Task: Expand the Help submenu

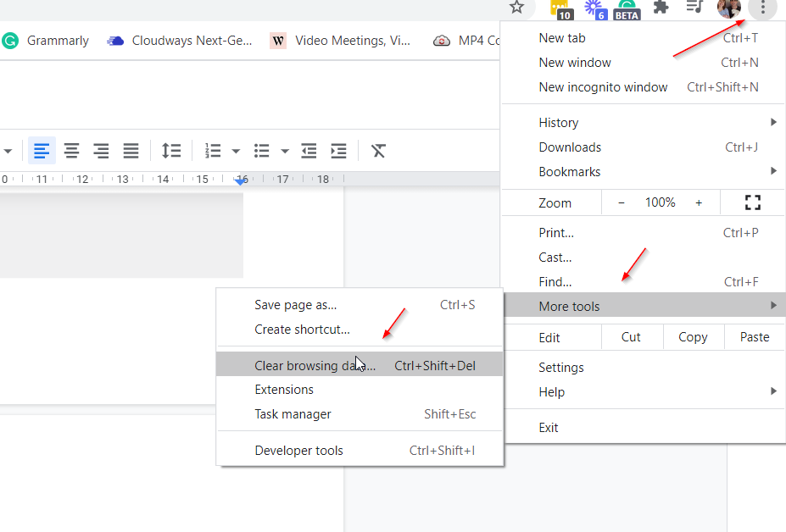Action: (644, 392)
